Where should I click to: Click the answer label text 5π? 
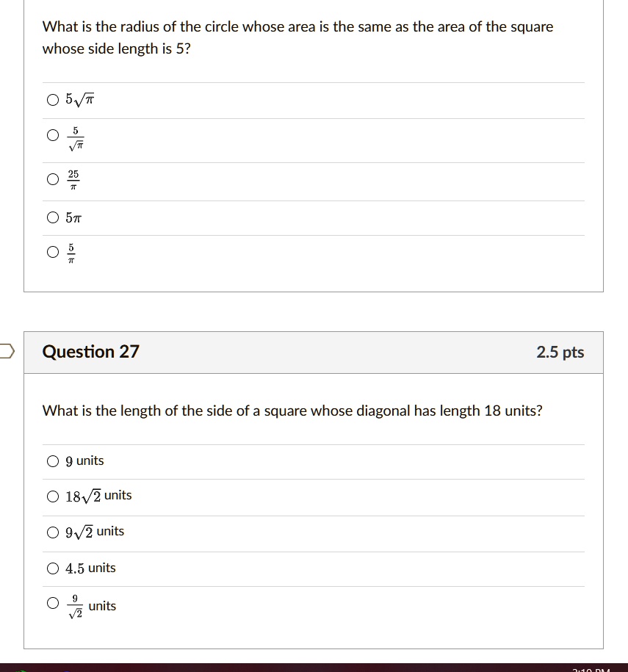pyautogui.click(x=73, y=217)
